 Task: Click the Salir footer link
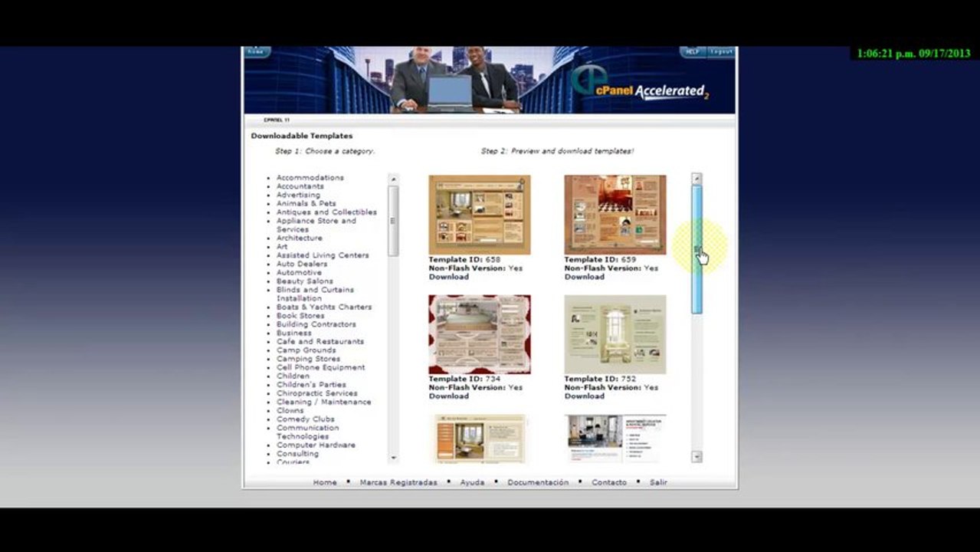coord(658,482)
